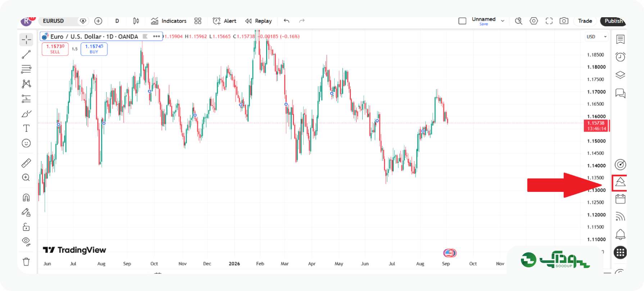
Task: Click the Publish button
Action: (613, 21)
